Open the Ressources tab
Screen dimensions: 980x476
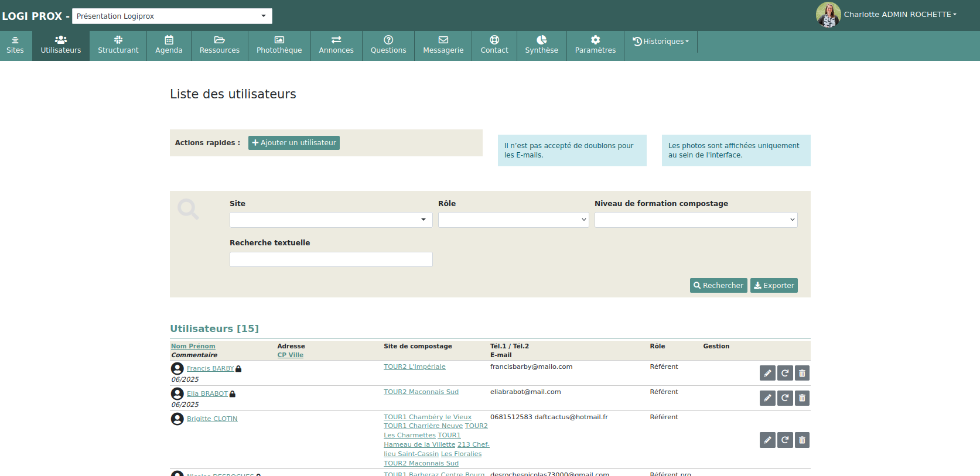tap(220, 46)
